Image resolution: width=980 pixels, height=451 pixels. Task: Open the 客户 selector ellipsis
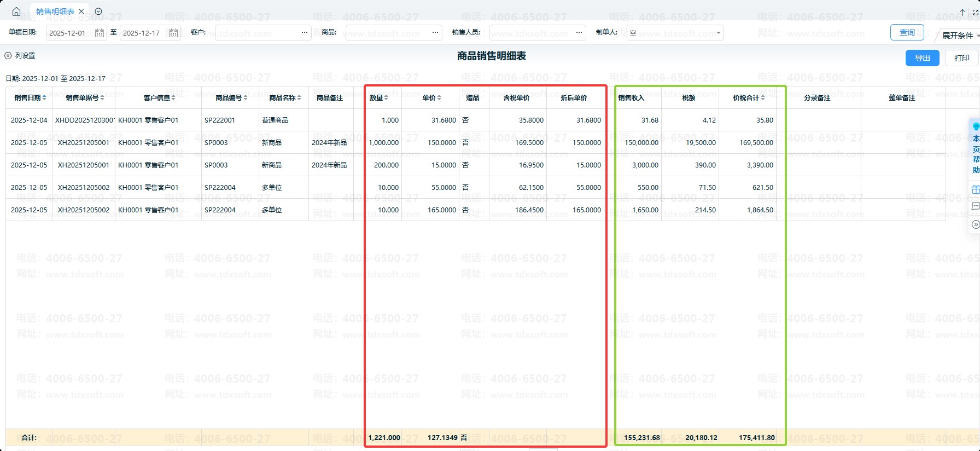[305, 33]
